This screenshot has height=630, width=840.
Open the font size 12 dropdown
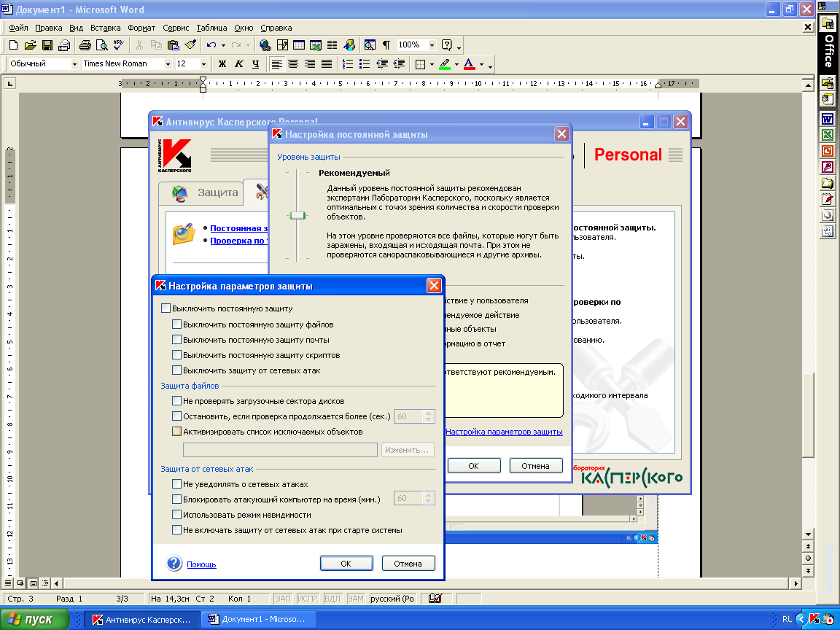point(203,64)
